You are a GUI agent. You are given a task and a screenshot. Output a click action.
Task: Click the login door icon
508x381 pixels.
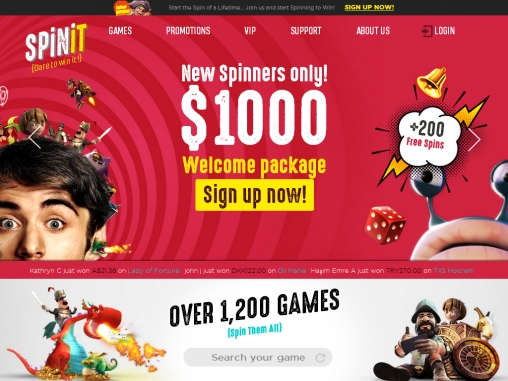[427, 31]
